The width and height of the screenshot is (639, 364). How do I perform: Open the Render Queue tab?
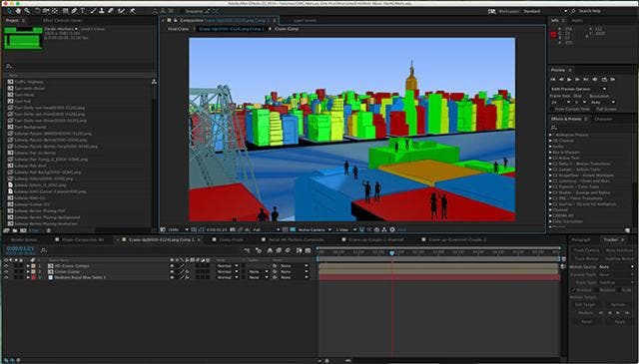point(24,239)
